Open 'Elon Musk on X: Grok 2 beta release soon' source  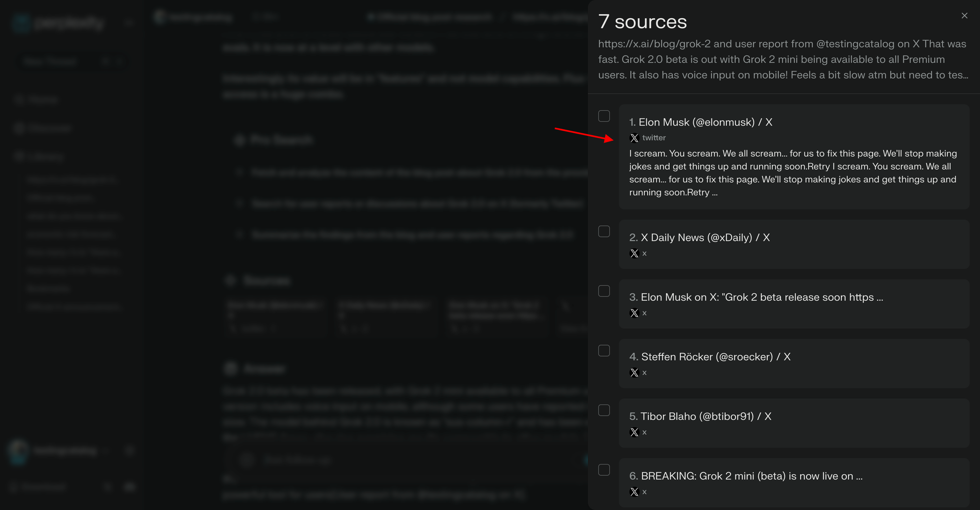click(756, 297)
